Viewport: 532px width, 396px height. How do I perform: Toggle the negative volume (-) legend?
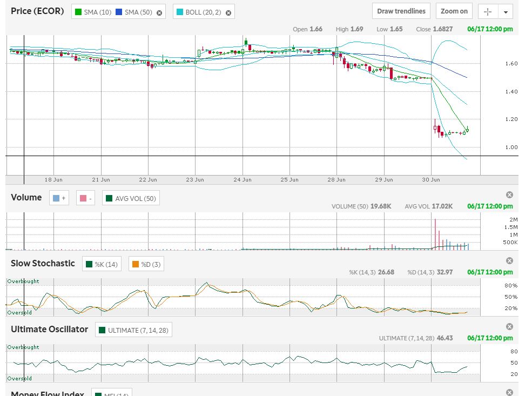(86, 198)
